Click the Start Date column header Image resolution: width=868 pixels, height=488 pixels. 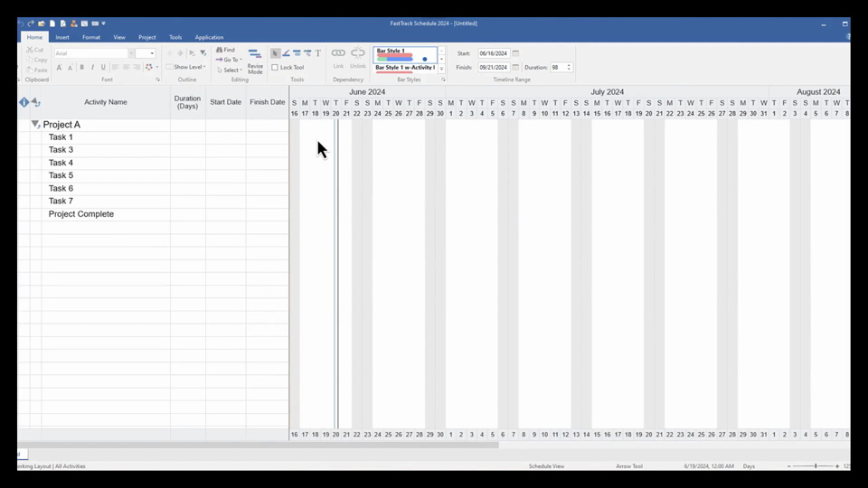(x=225, y=102)
